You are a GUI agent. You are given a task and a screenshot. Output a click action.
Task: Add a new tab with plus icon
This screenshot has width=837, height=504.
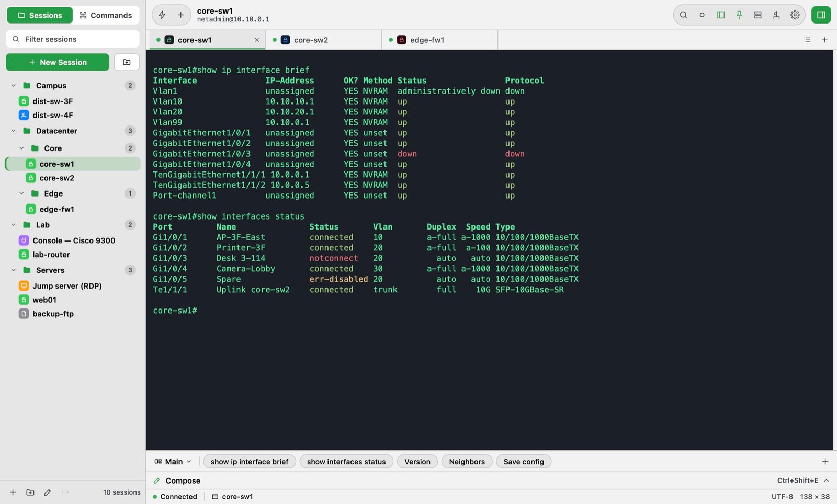[x=824, y=40]
